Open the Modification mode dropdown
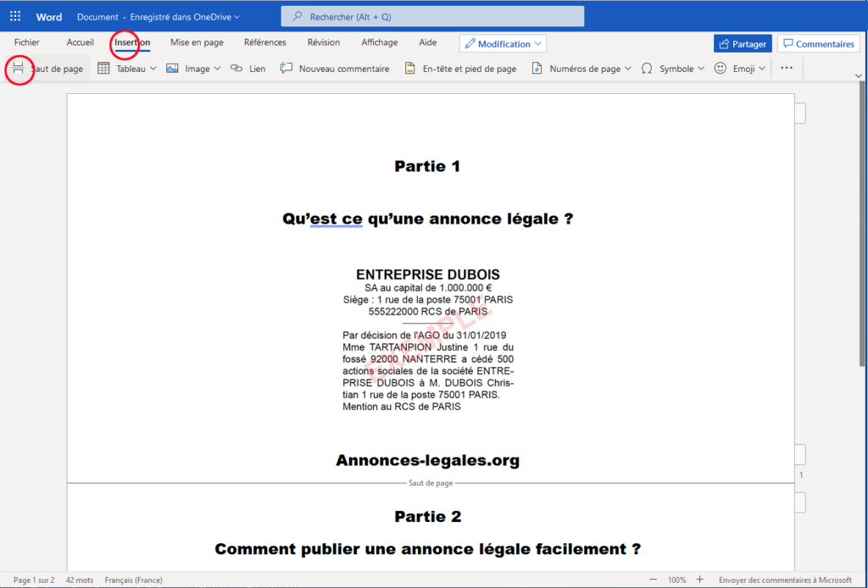Viewport: 868px width, 588px height. click(503, 44)
